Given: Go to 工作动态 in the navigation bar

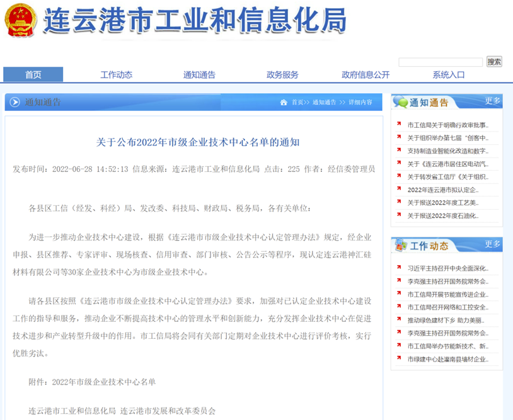Looking at the screenshot, I should 117,75.
